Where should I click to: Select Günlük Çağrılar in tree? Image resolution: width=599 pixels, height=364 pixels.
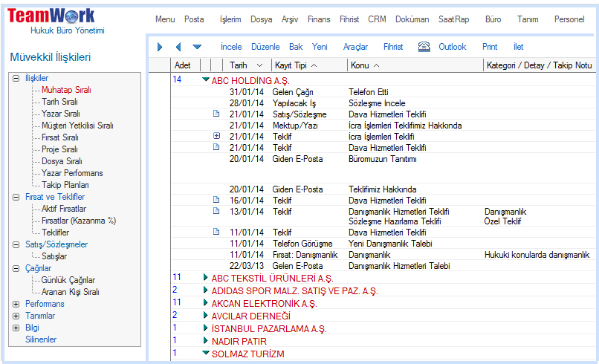pos(68,280)
